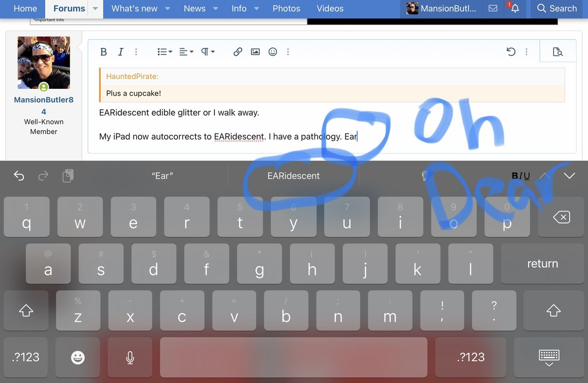The width and height of the screenshot is (588, 383).
Task: Go to the Photos tab
Action: point(287,8)
